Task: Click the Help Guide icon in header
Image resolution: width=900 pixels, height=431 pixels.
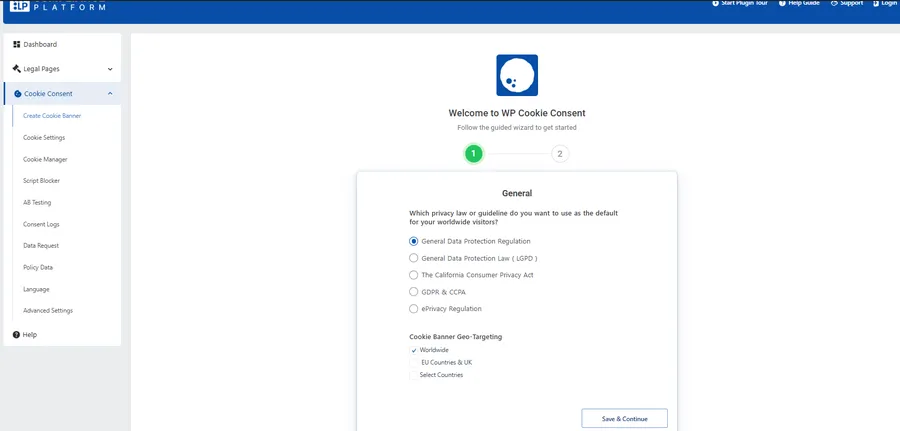Action: 782,3
